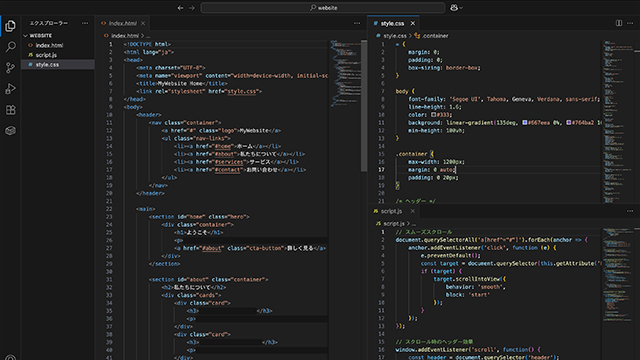
Task: Open the Search view icon
Action: 11,47
